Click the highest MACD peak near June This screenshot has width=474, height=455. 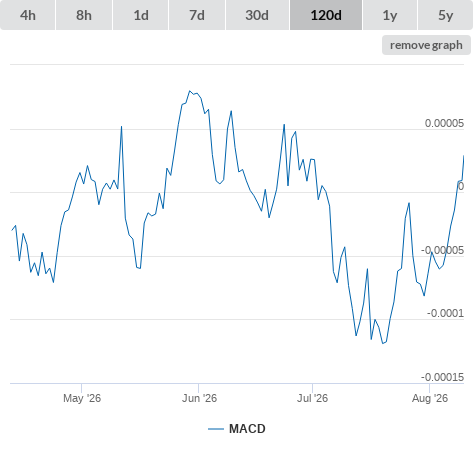point(189,91)
